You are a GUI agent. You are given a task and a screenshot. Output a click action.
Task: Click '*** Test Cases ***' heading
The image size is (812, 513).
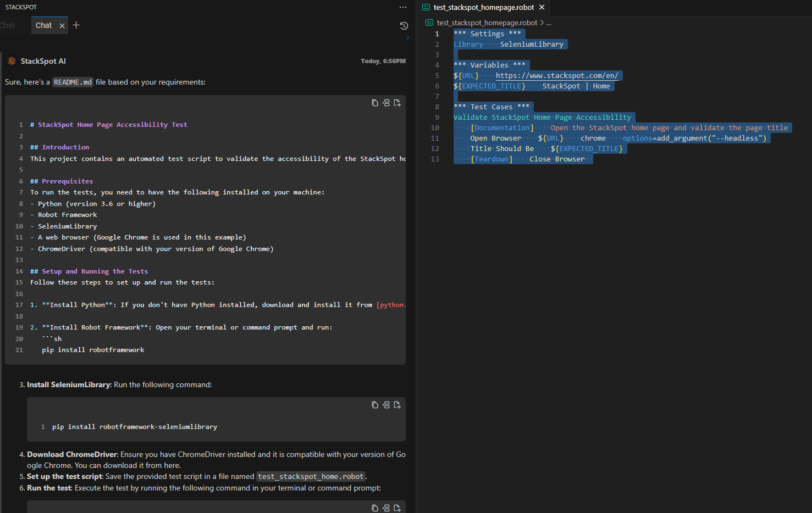[491, 107]
